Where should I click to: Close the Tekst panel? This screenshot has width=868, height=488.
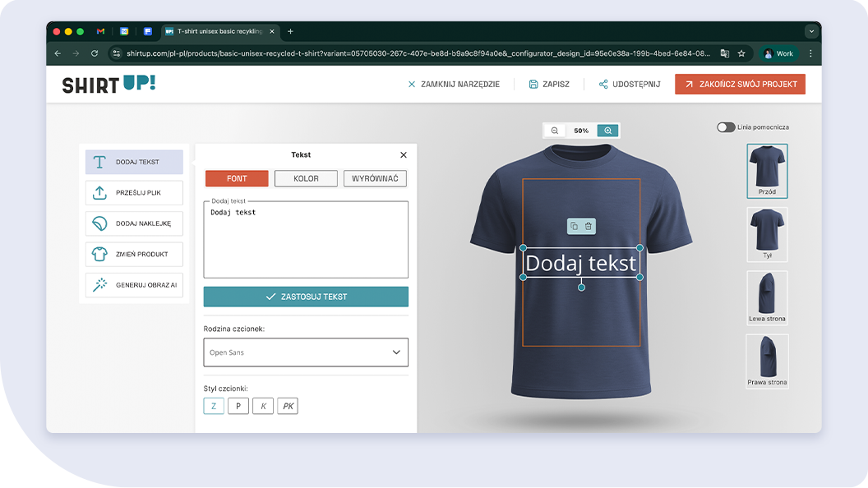(404, 155)
